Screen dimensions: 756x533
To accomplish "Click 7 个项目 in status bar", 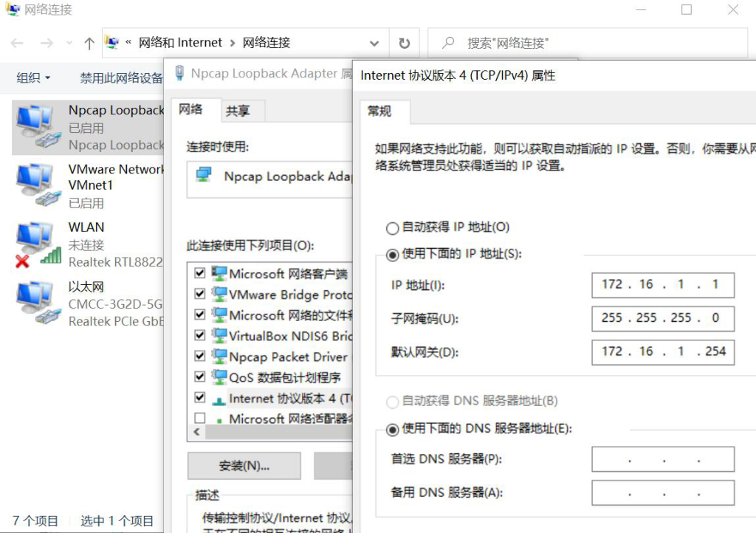I will 35,521.
